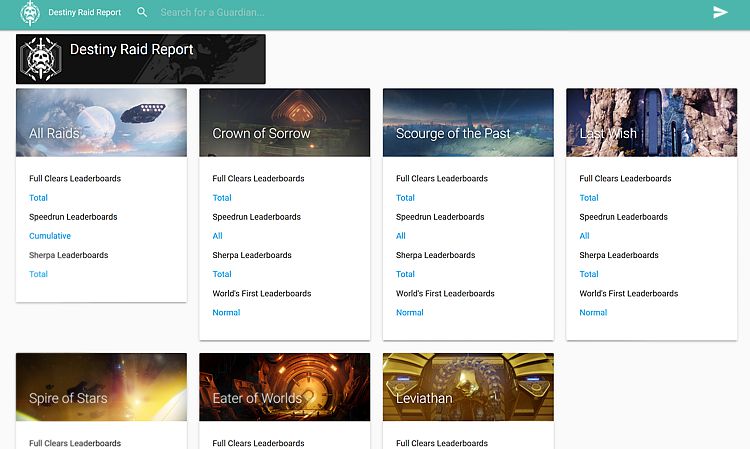Click Scourge of the Past Full Clears Leaderboards heading
This screenshot has width=750, height=449.
coord(442,178)
